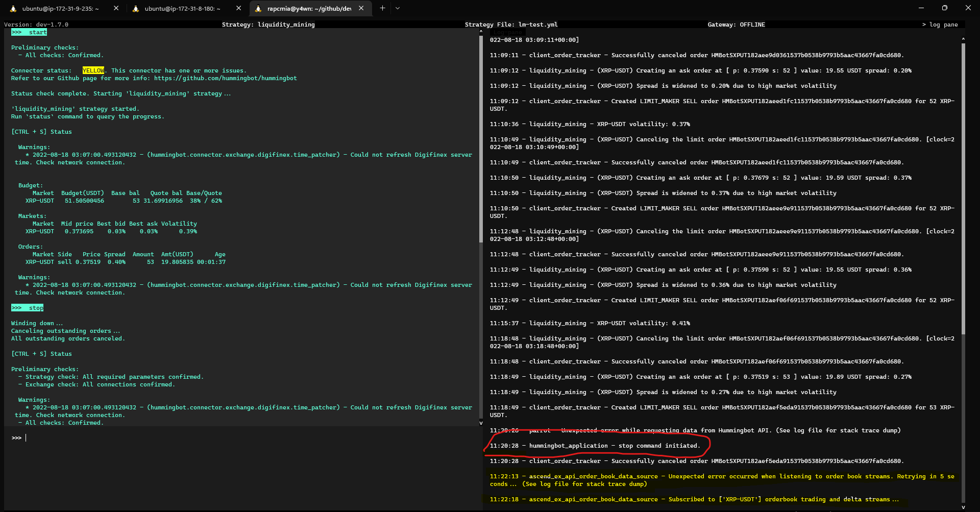The width and height of the screenshot is (980, 512).
Task: Select the rapcmia@y4wn terminal tab
Action: click(x=310, y=8)
